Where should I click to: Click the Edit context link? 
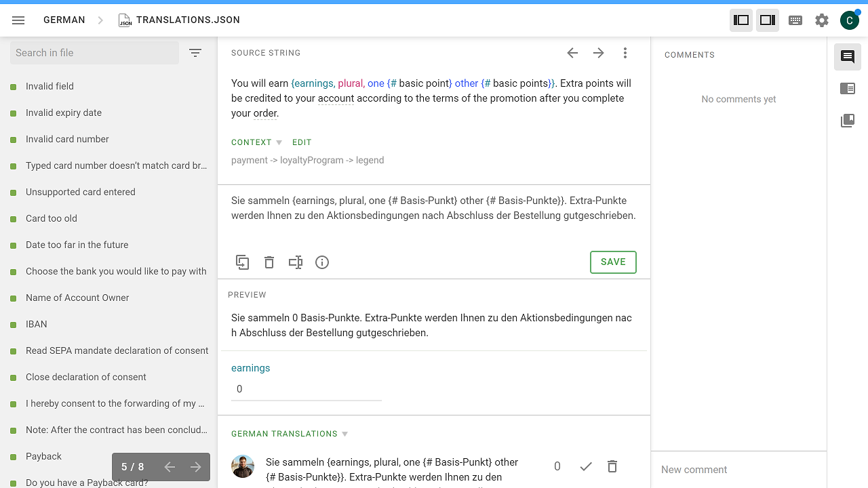click(302, 142)
